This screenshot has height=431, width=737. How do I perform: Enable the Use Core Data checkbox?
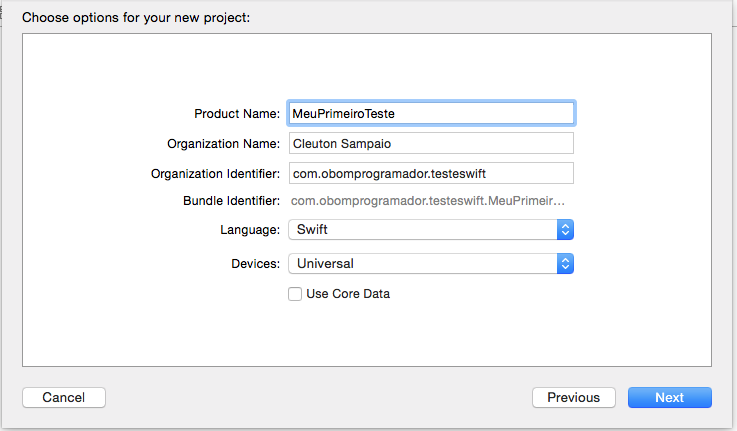pyautogui.click(x=295, y=294)
